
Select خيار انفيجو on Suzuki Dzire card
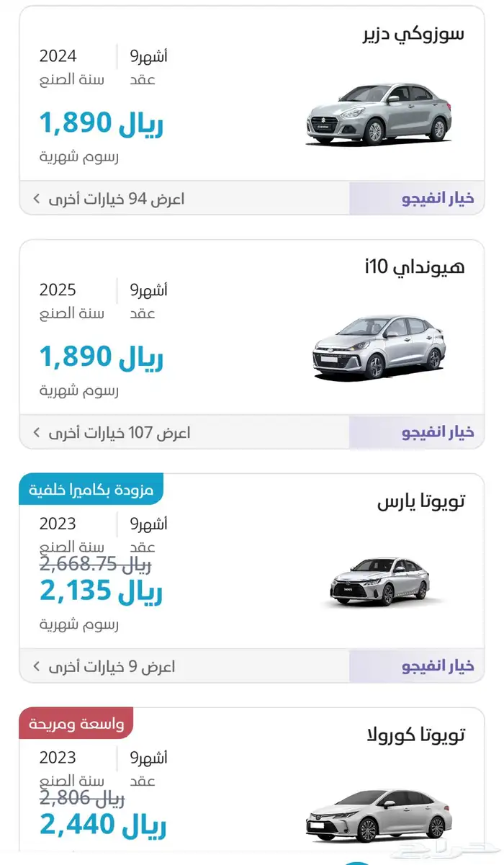point(438,199)
